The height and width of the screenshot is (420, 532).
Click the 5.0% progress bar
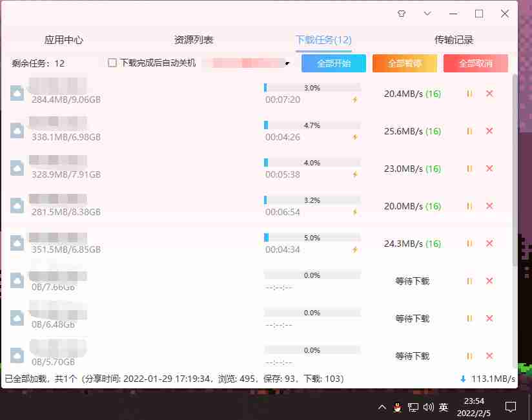point(312,238)
